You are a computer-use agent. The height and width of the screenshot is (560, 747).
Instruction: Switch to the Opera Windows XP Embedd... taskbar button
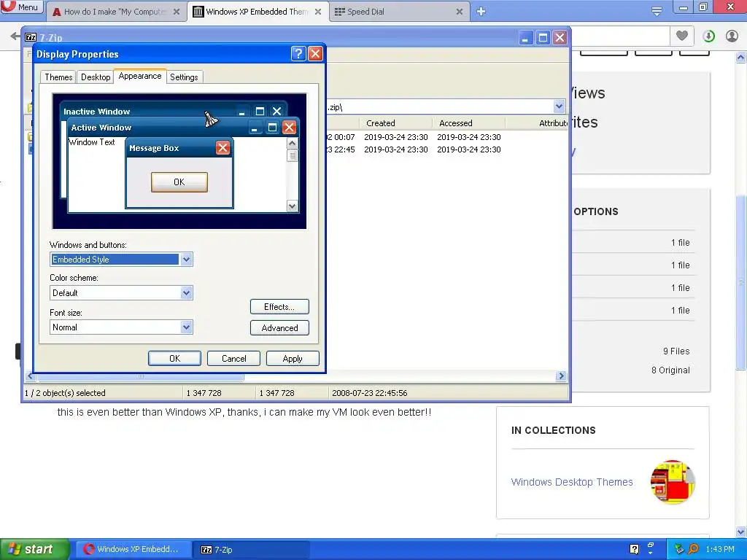coord(133,549)
